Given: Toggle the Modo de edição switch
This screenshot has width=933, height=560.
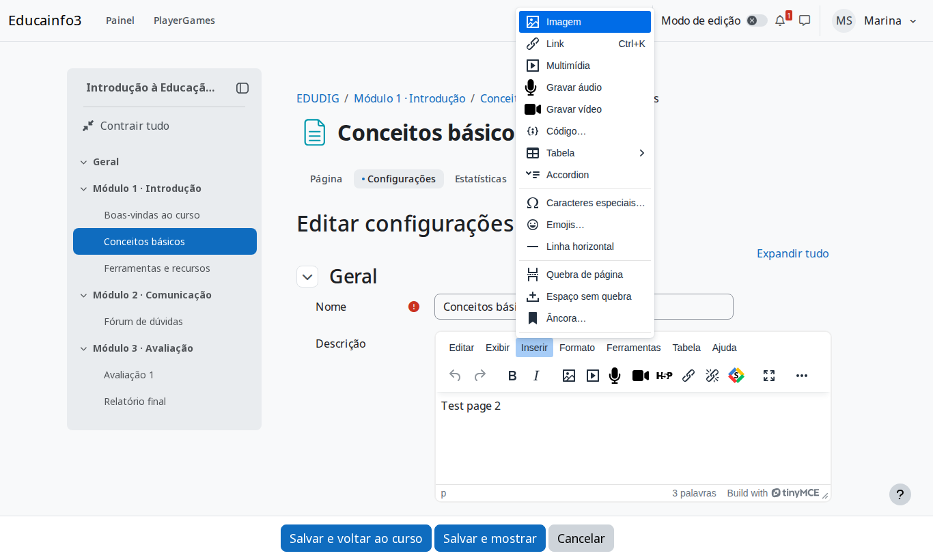Looking at the screenshot, I should point(757,20).
